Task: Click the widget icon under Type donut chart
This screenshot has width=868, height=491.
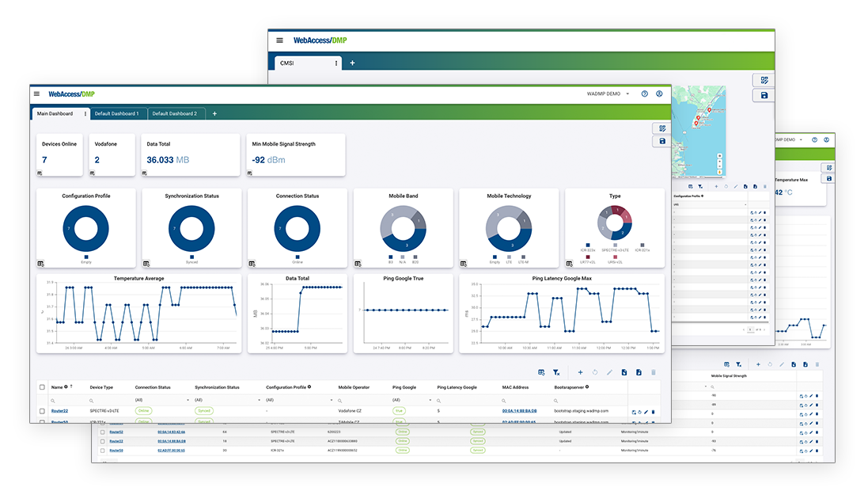Action: click(x=569, y=264)
